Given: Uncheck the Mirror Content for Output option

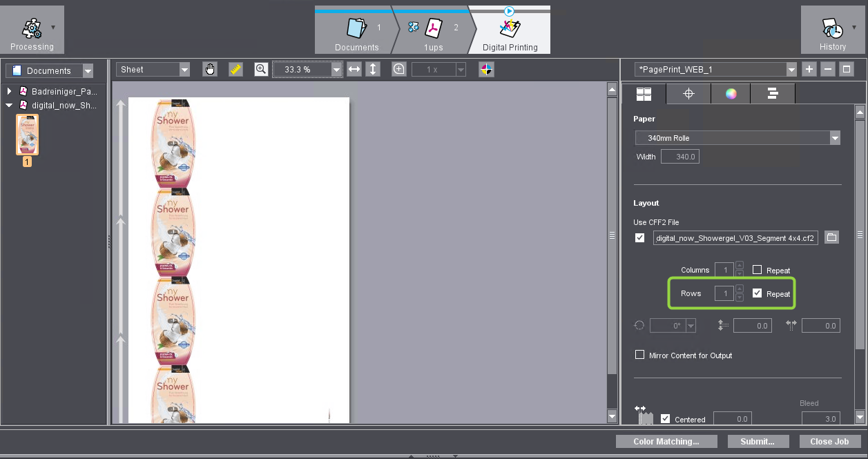Looking at the screenshot, I should coord(639,355).
